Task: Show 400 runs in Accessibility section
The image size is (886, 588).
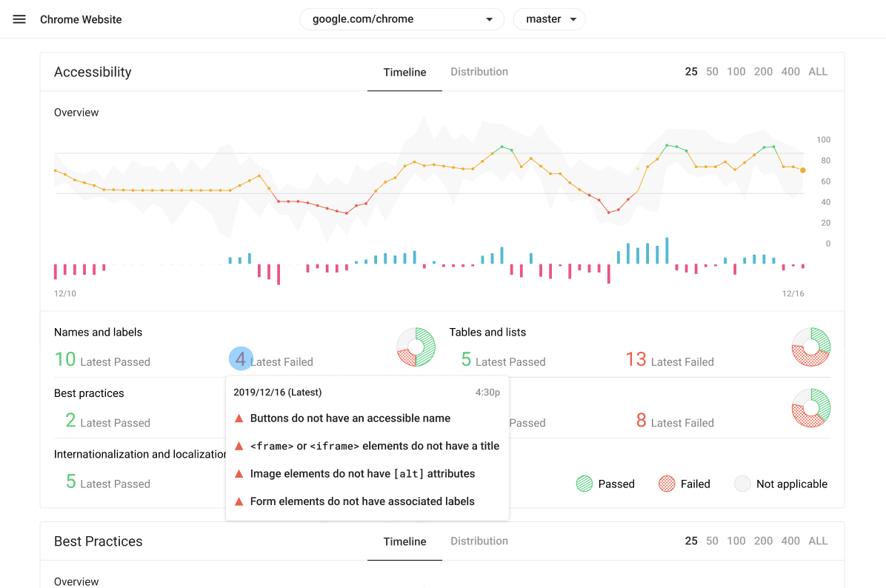Action: point(790,72)
